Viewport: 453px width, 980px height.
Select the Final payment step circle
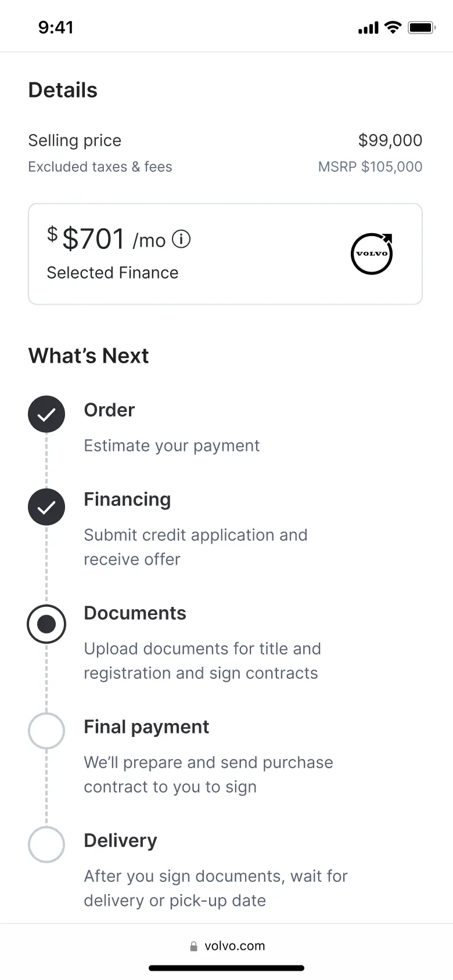tap(46, 731)
